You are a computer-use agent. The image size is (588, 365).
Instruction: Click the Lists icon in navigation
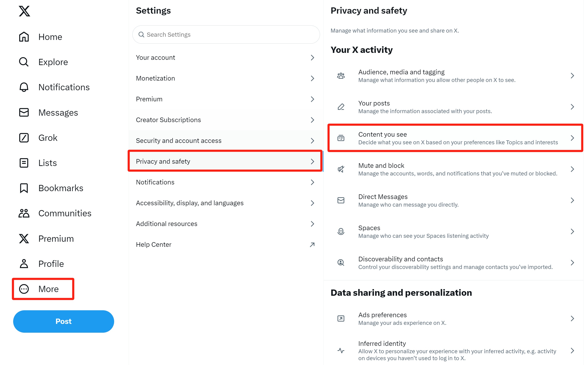tap(24, 163)
